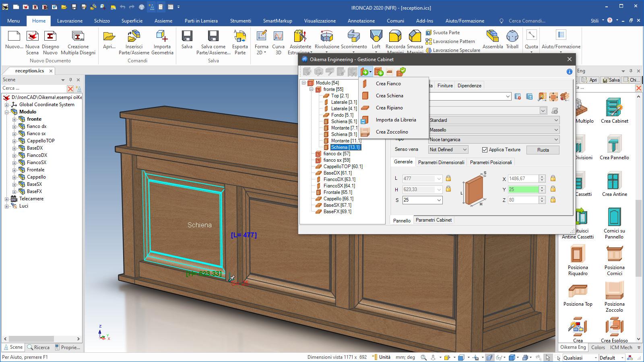This screenshot has width=644, height=362.
Task: Open the Noce tanganica type dropdown
Action: [494, 140]
